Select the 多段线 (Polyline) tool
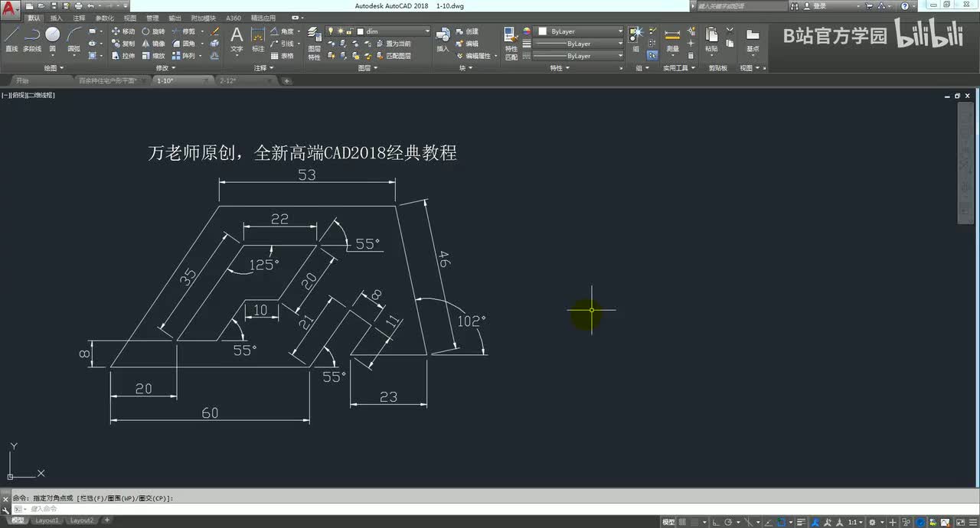Screen dimensions: 980x528 coord(32,39)
